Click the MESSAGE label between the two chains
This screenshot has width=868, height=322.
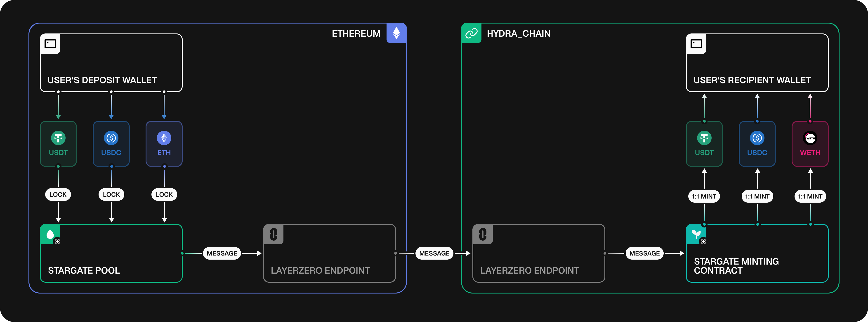pos(434,253)
